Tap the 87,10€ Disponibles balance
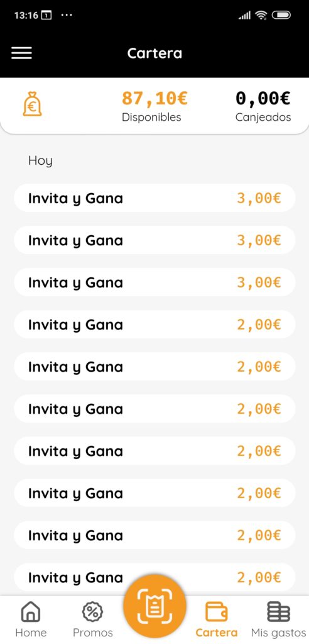 coord(154,106)
